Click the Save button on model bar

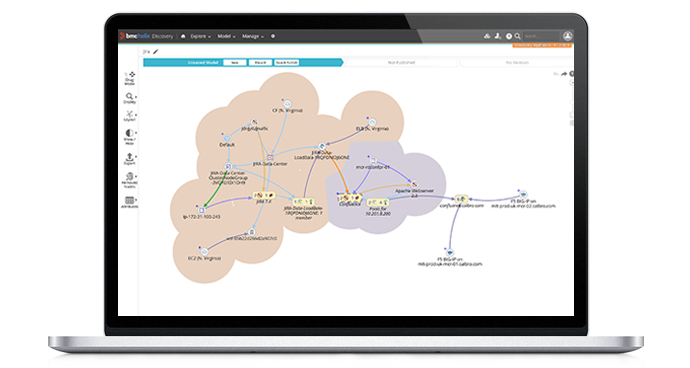(235, 63)
